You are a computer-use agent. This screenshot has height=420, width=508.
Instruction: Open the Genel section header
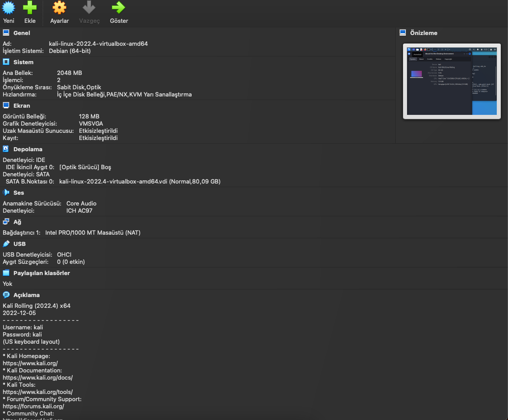[22, 33]
